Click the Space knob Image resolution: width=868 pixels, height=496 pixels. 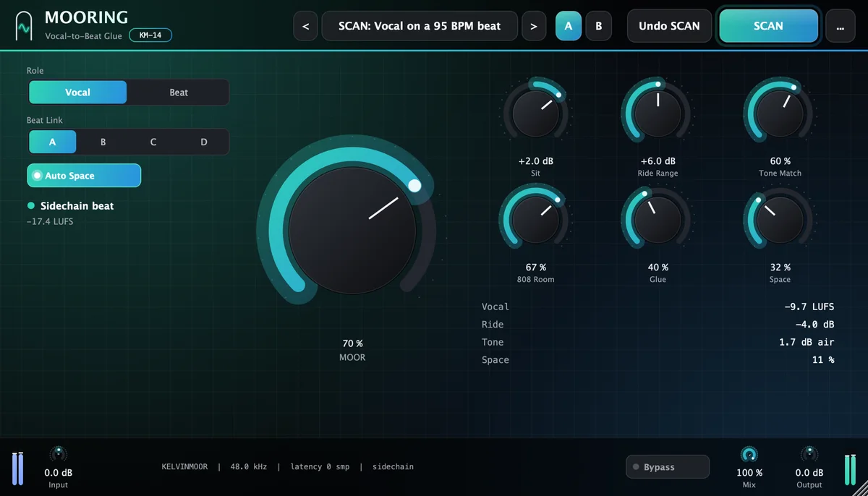(780, 219)
